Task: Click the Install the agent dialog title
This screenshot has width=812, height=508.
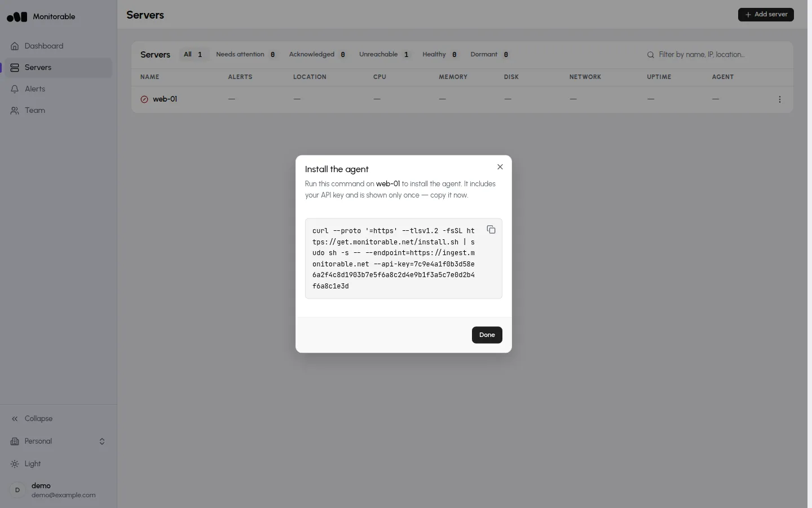Action: [x=337, y=169]
